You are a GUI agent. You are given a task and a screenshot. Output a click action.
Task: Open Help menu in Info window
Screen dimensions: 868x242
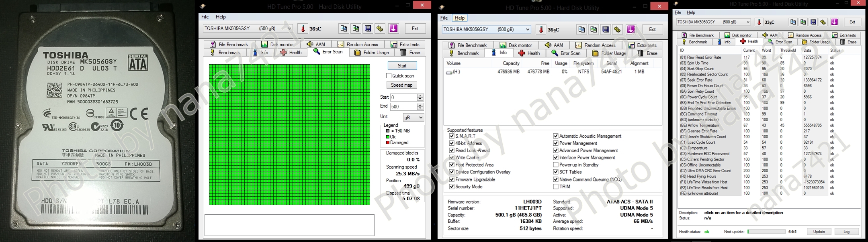pos(459,18)
